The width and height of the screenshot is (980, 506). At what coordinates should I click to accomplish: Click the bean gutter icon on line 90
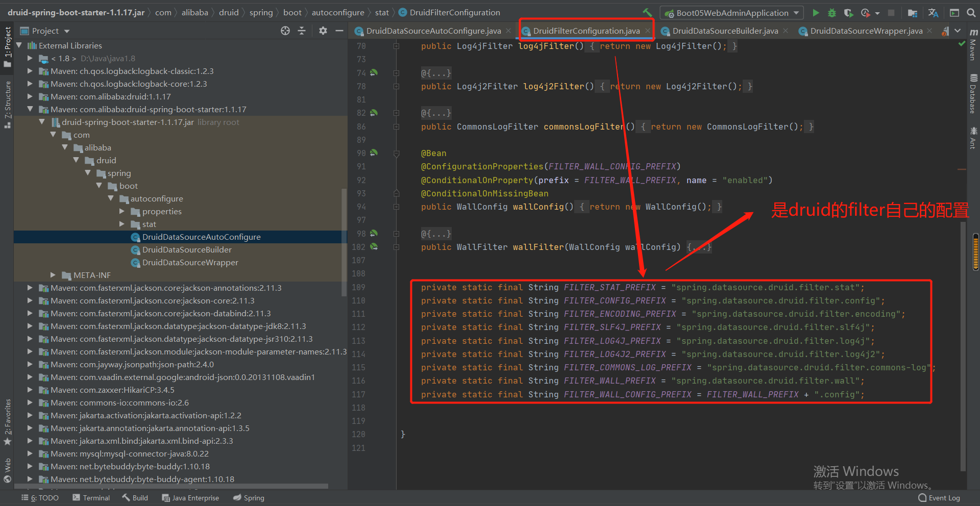point(374,153)
